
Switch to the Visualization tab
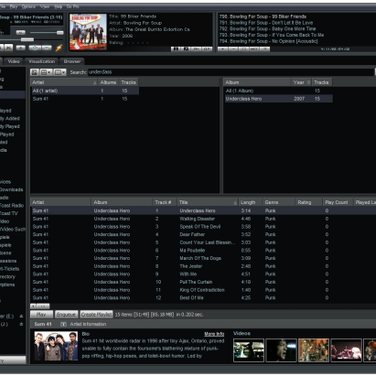point(41,61)
